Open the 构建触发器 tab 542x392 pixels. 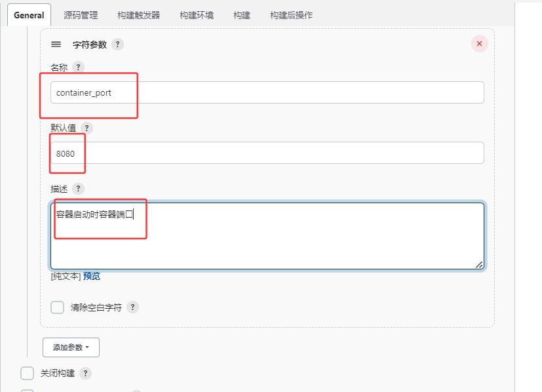[x=138, y=15]
